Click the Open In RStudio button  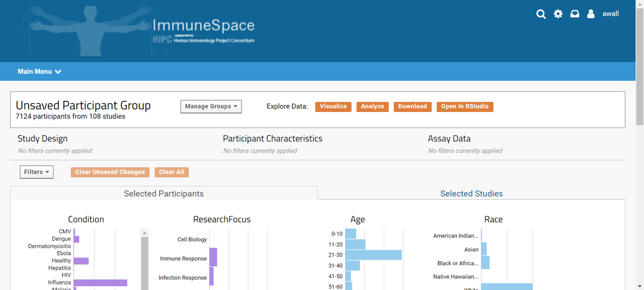pyautogui.click(x=465, y=107)
